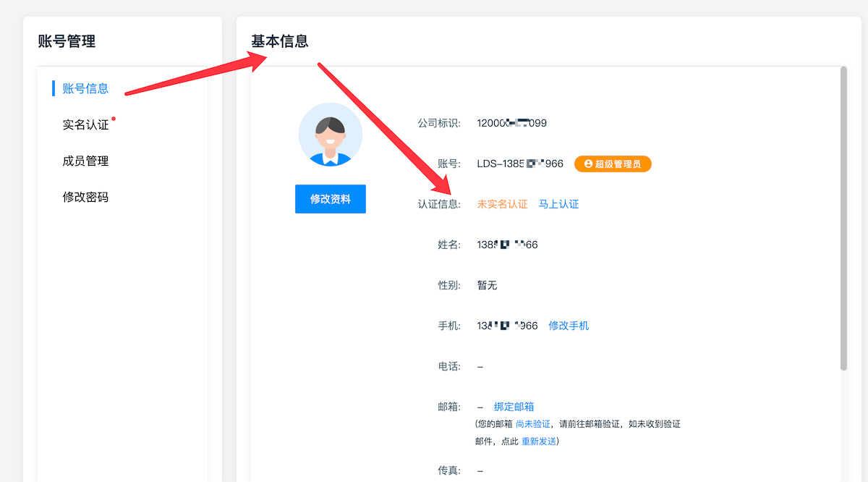Click the person icon inside the admin badge
Viewport: 868px width, 482px height.
pyautogui.click(x=587, y=164)
